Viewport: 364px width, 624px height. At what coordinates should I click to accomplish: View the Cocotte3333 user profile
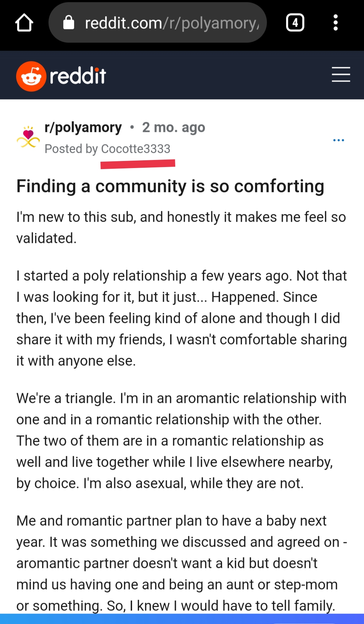[135, 149]
